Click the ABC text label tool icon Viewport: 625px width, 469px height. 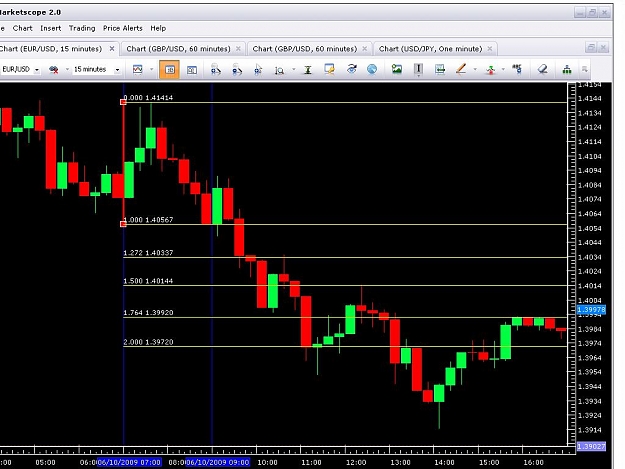click(x=517, y=69)
